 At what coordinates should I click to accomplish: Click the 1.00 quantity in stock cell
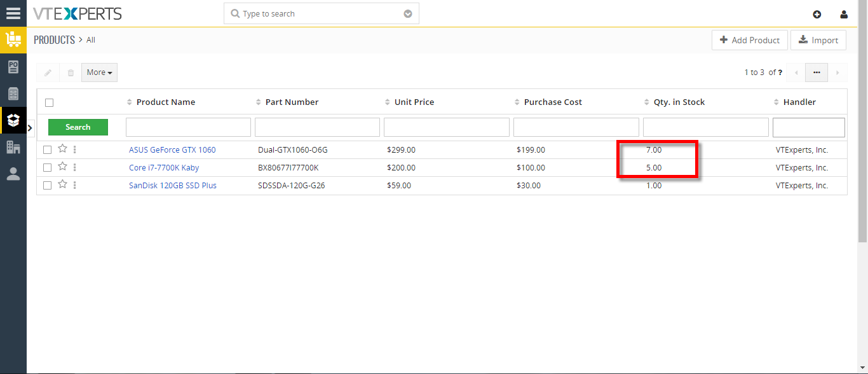tap(654, 186)
